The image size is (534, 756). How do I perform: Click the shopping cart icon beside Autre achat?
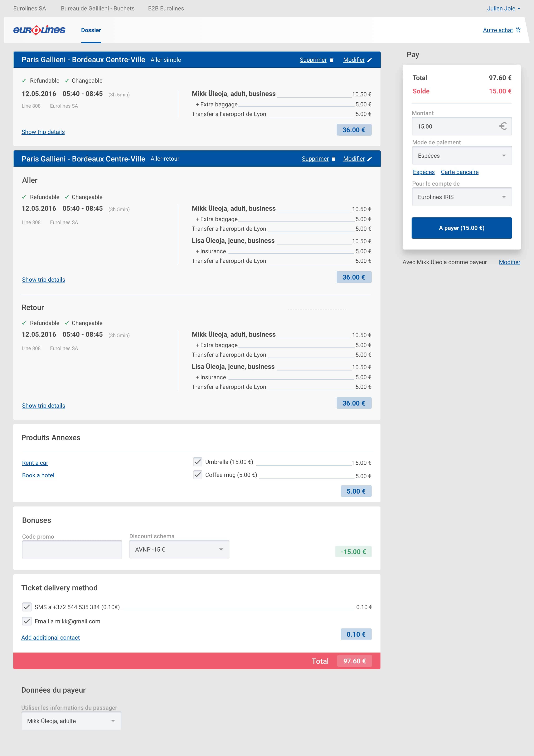click(x=518, y=30)
